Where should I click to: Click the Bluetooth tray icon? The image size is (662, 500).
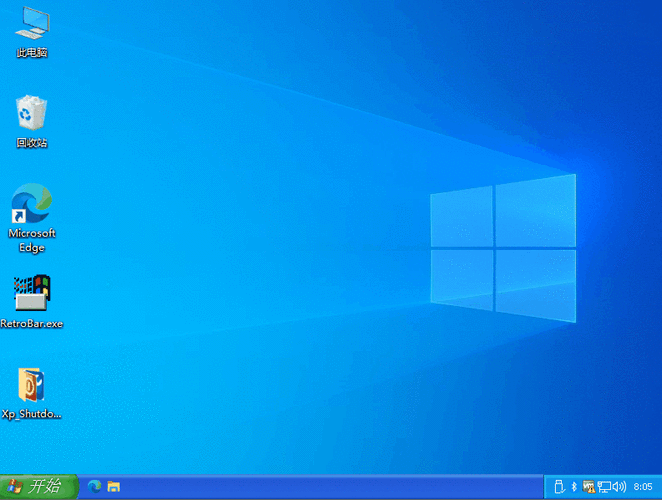coord(574,487)
